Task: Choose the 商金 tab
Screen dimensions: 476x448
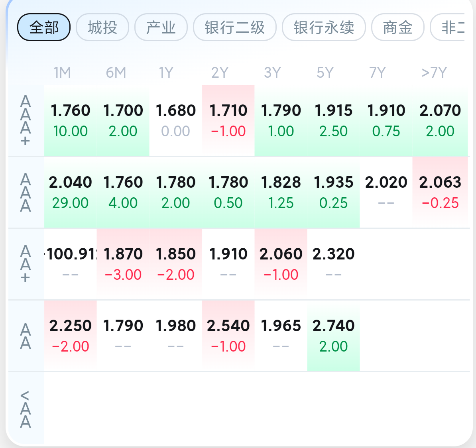Action: coord(398,28)
